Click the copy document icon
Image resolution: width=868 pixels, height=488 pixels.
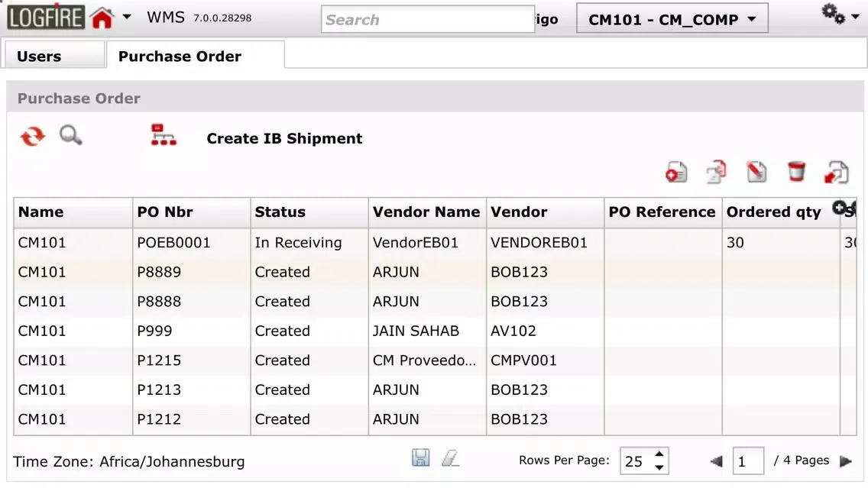pyautogui.click(x=716, y=173)
